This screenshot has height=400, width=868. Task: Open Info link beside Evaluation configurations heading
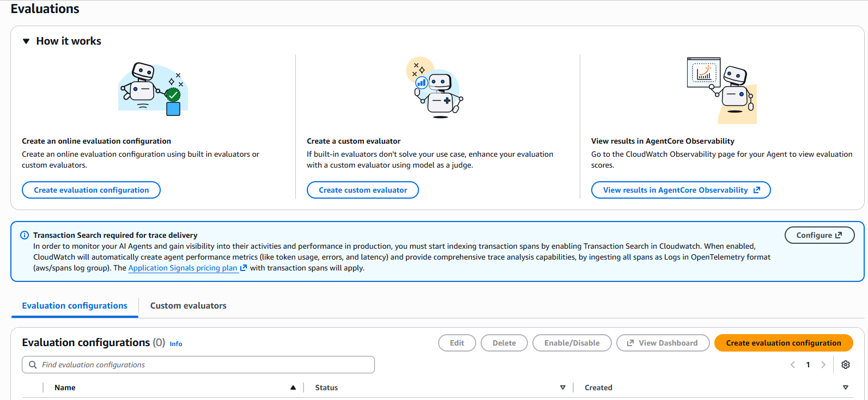(175, 344)
